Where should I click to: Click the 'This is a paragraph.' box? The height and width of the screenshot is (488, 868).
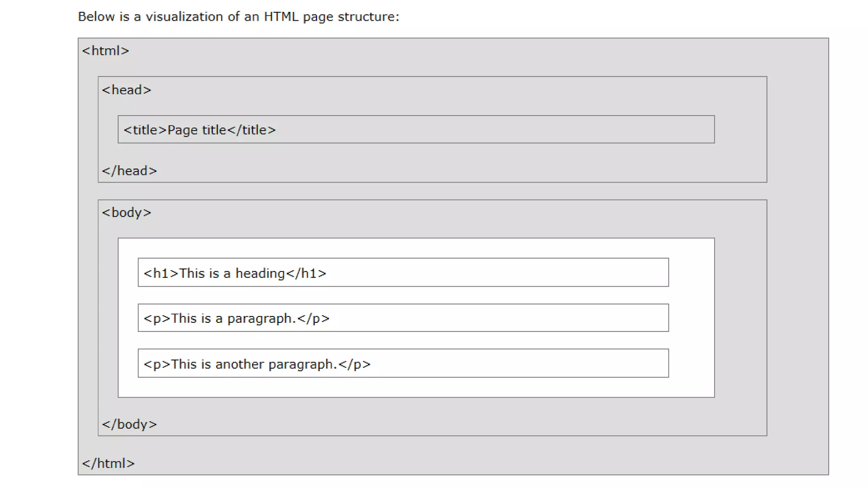[x=403, y=318]
